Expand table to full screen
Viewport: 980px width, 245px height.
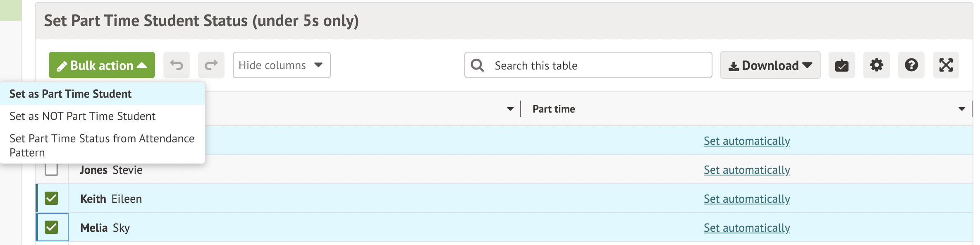[946, 65]
